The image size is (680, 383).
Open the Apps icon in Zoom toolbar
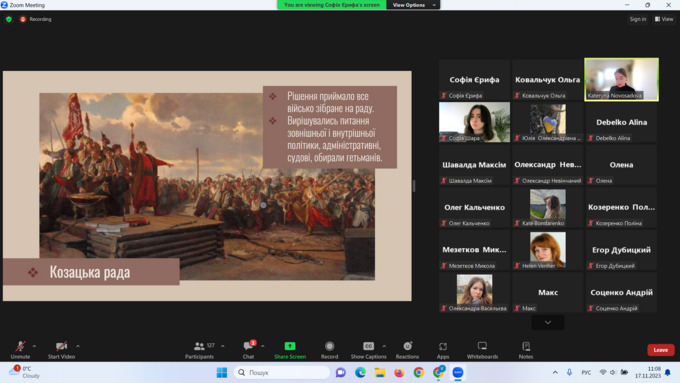coord(443,350)
